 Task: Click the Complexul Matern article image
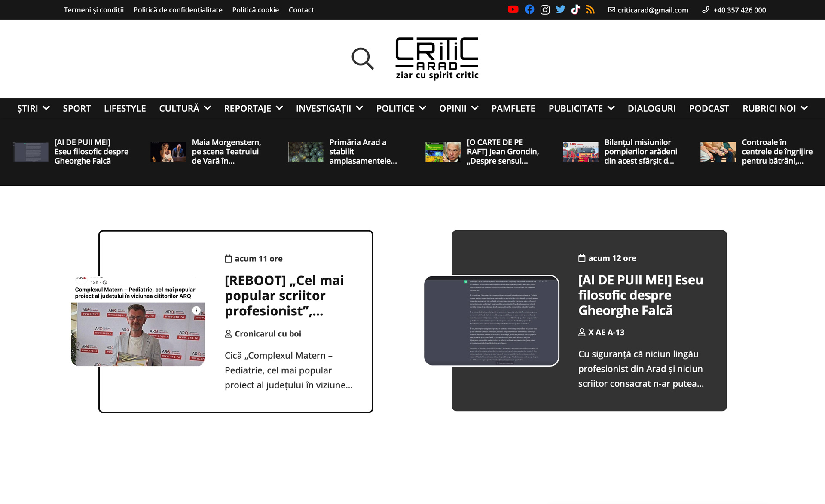137,321
